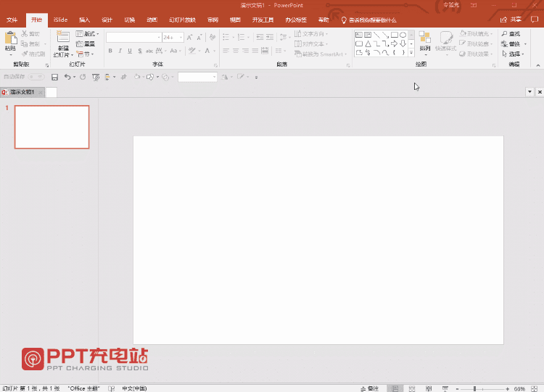Select the triangle shape in gallery
The height and width of the screenshot is (392, 544).
(368, 43)
